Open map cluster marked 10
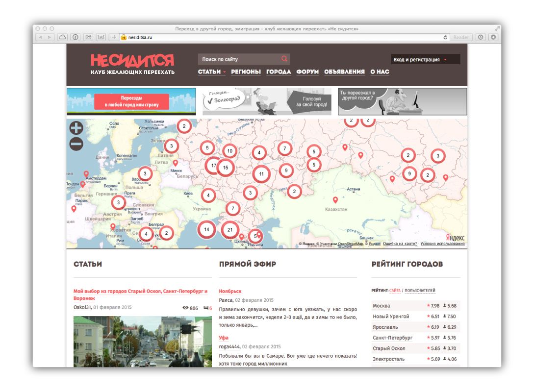 230,151
